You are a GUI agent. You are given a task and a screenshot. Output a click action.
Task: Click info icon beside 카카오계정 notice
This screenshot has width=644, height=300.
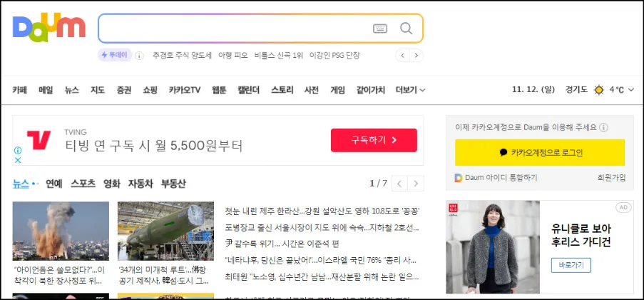pos(604,128)
